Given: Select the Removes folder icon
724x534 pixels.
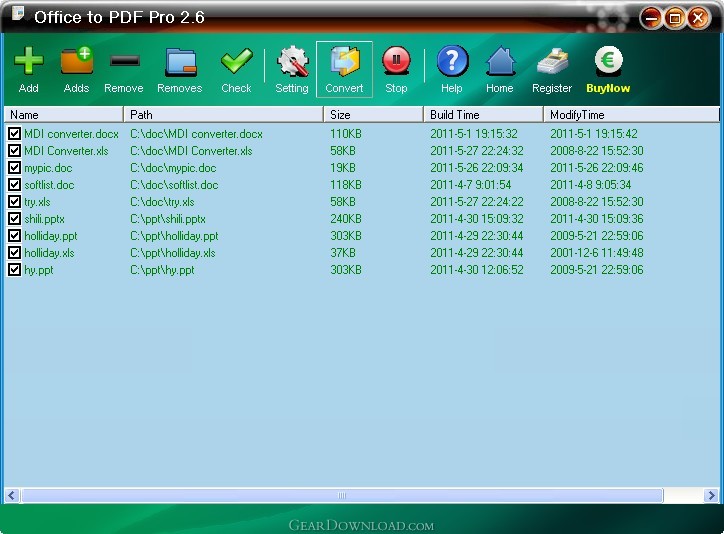Looking at the screenshot, I should [x=181, y=62].
